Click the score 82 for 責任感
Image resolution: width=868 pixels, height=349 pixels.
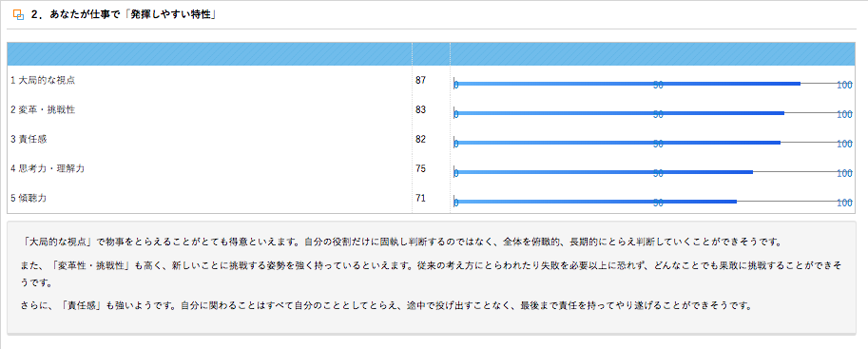tap(421, 139)
